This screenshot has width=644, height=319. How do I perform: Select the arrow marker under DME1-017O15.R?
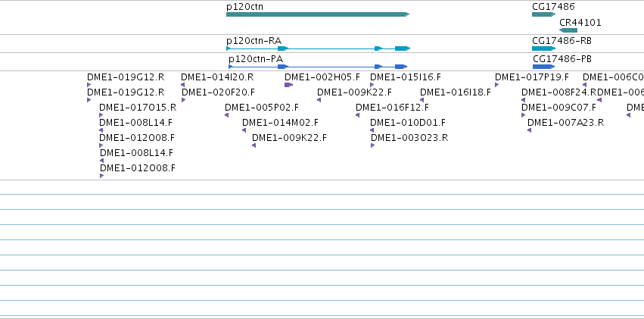pos(101,115)
